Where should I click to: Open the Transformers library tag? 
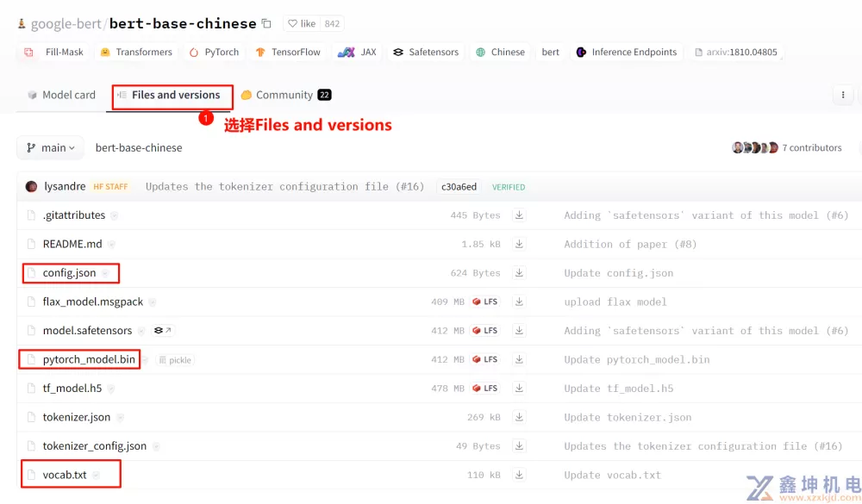(x=136, y=53)
